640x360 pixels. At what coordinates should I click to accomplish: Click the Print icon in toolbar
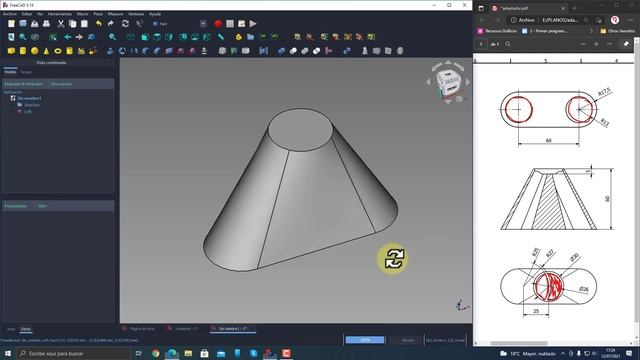47,24
